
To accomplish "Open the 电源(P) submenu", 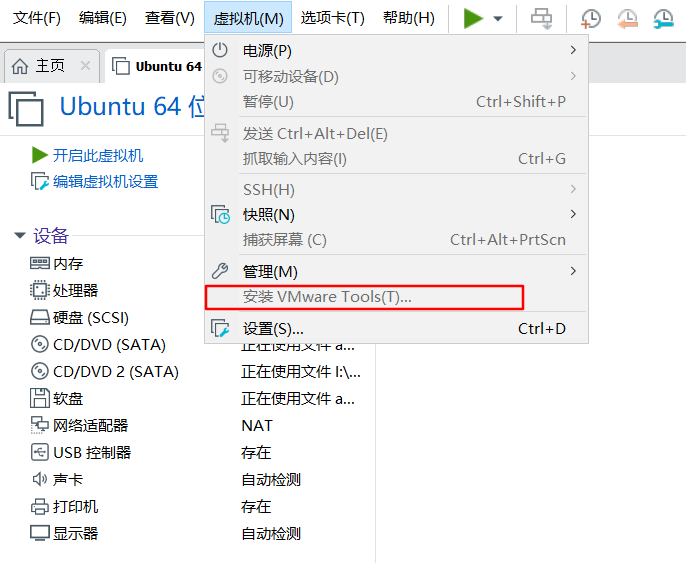I will click(397, 51).
